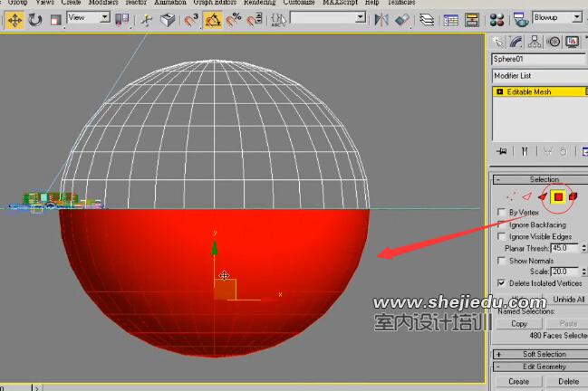Select Element sub-object level icon

573,196
